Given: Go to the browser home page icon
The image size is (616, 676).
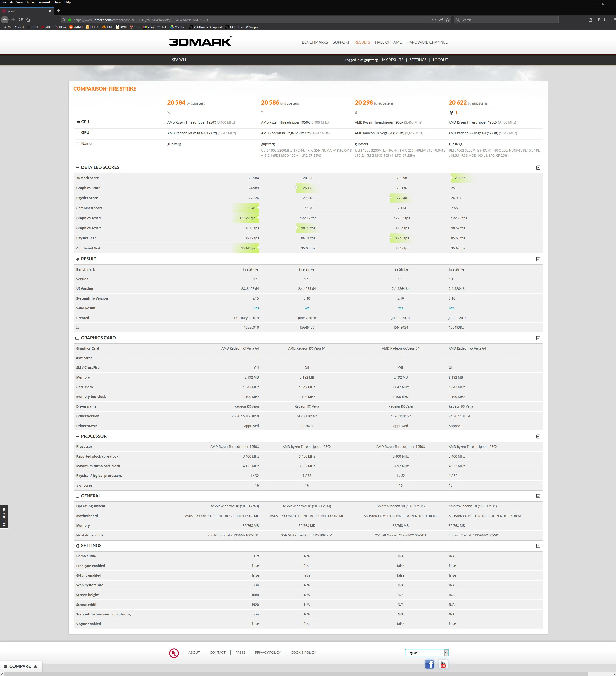Looking at the screenshot, I should pos(28,19).
